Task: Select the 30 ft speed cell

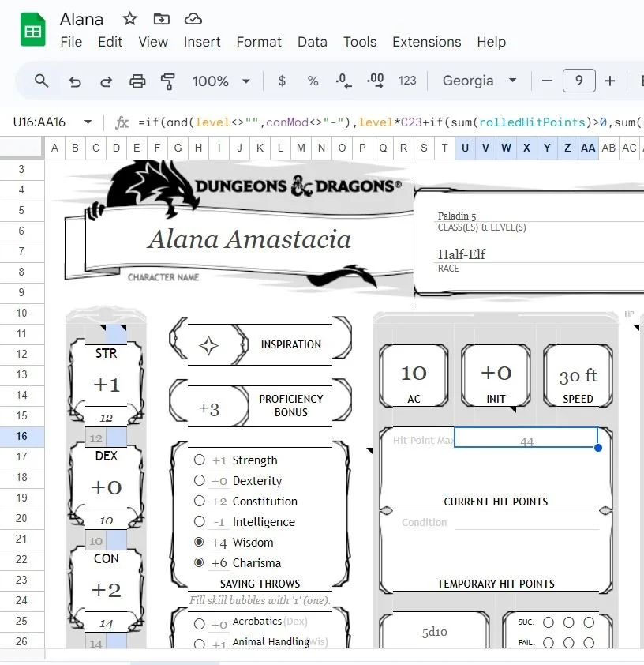Action: (578, 376)
